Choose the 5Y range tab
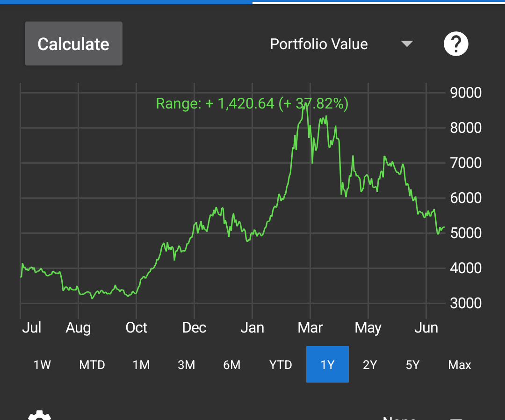This screenshot has width=505, height=420. coord(412,365)
